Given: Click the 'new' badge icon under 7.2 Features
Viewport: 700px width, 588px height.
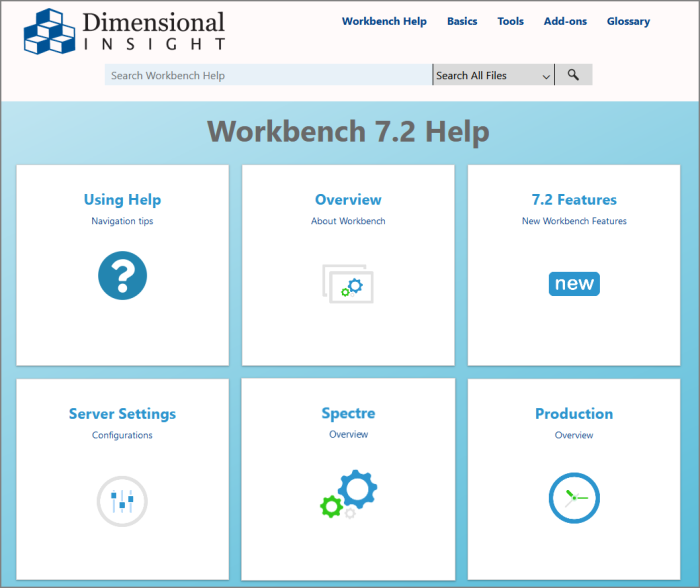Looking at the screenshot, I should tap(574, 284).
